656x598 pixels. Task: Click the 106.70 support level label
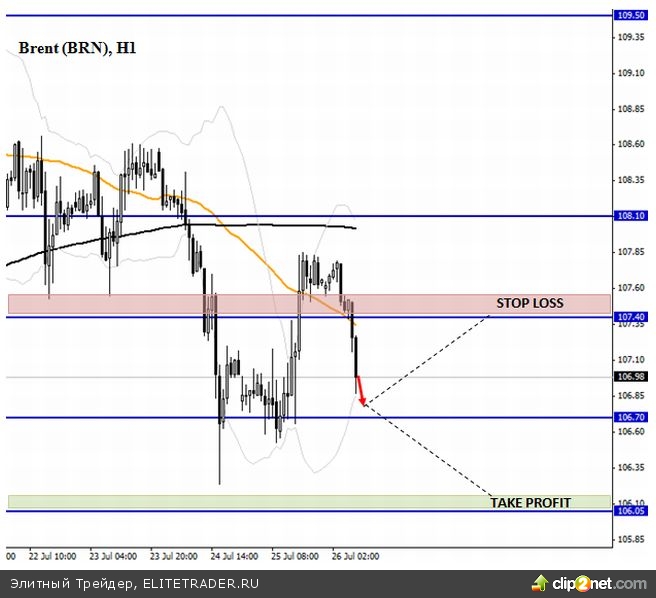point(630,418)
